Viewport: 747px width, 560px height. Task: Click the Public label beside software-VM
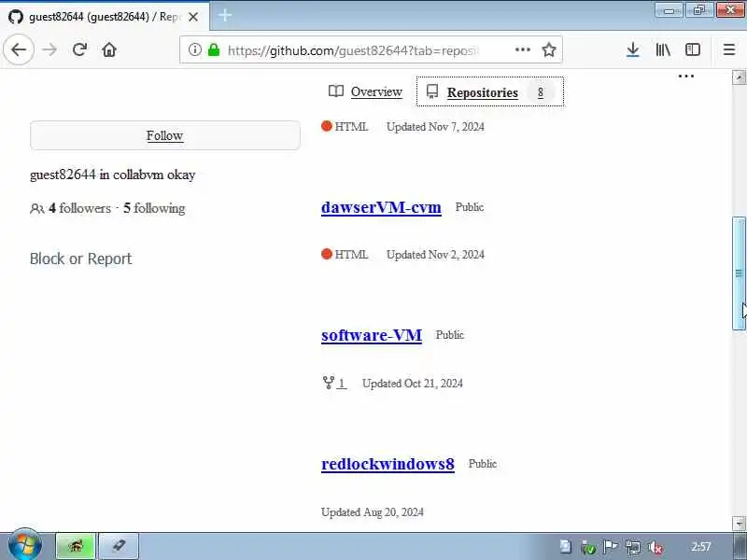pyautogui.click(x=450, y=335)
